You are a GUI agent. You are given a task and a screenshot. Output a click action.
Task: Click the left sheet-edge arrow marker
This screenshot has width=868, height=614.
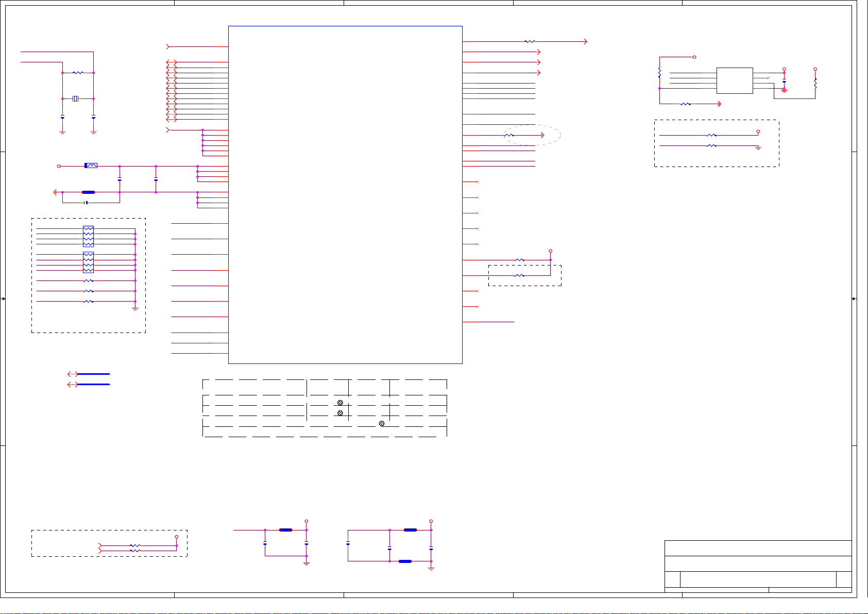pos(3,298)
